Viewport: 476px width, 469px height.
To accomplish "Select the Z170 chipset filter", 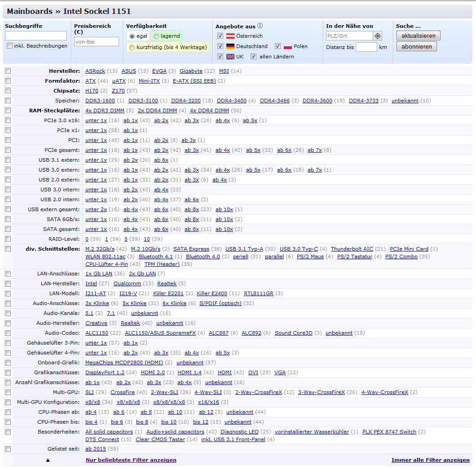I will click(118, 91).
